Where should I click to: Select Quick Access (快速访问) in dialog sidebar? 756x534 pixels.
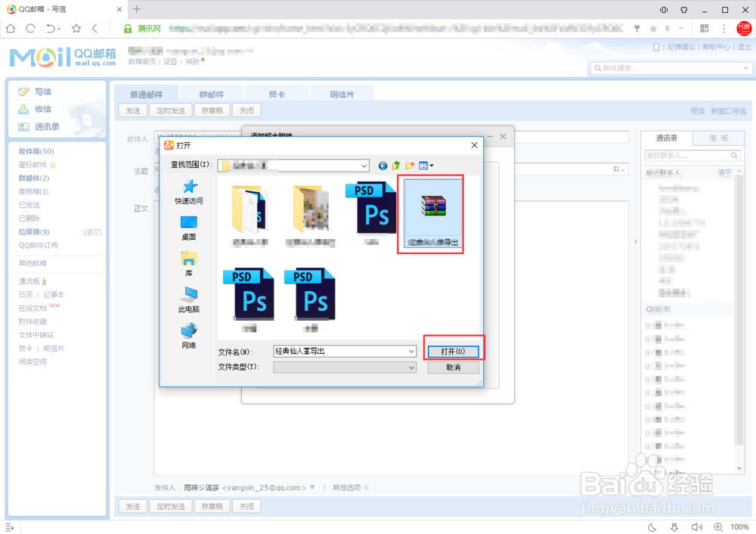[x=189, y=192]
